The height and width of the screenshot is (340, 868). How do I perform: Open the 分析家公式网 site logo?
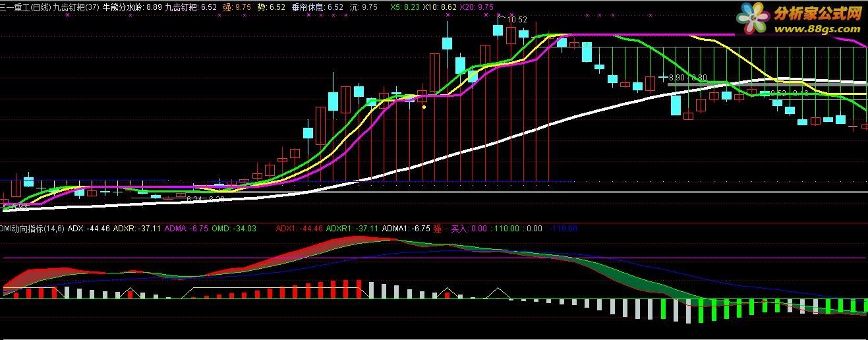click(800, 20)
